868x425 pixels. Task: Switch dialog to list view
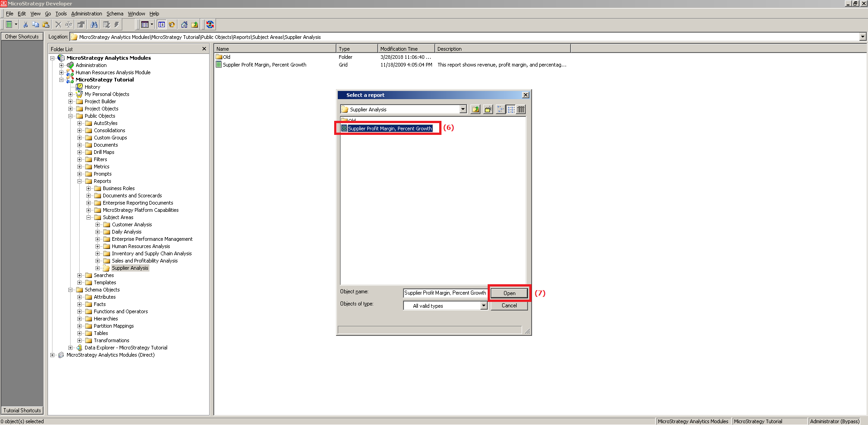(x=511, y=110)
